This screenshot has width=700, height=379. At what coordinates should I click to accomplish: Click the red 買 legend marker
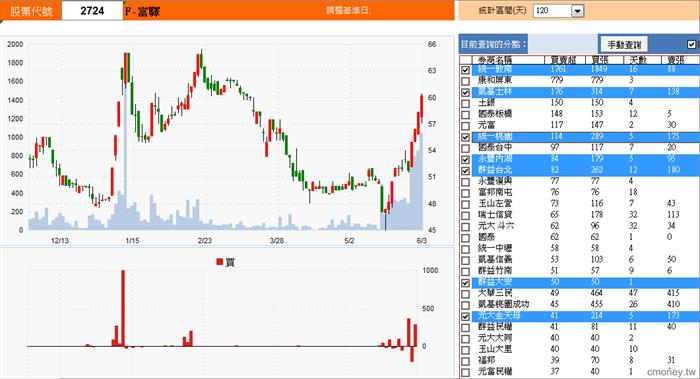[x=219, y=262]
